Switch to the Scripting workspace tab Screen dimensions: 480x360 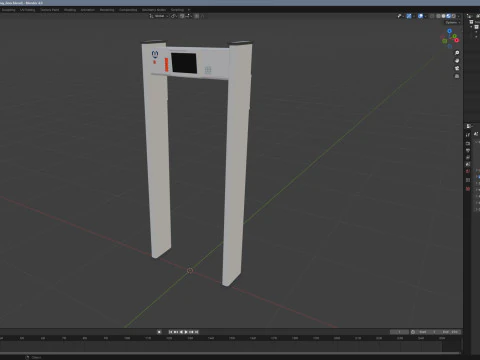(x=177, y=10)
